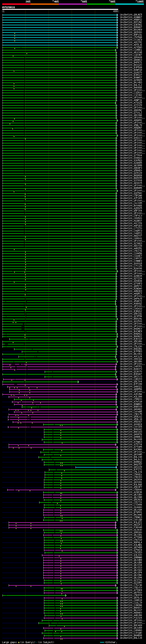Open hit UniRef100_C5Z5Q8
Screen dimensions: 146x644
click(x=131, y=37)
